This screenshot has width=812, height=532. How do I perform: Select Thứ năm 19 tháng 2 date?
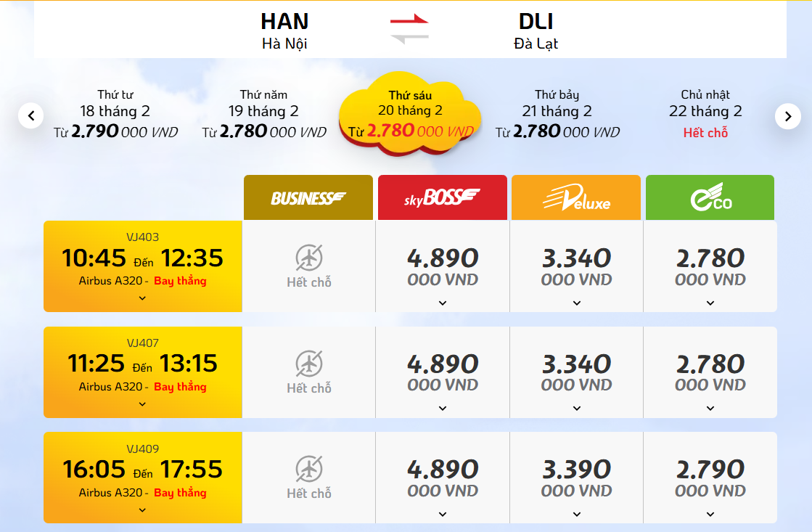(x=264, y=113)
